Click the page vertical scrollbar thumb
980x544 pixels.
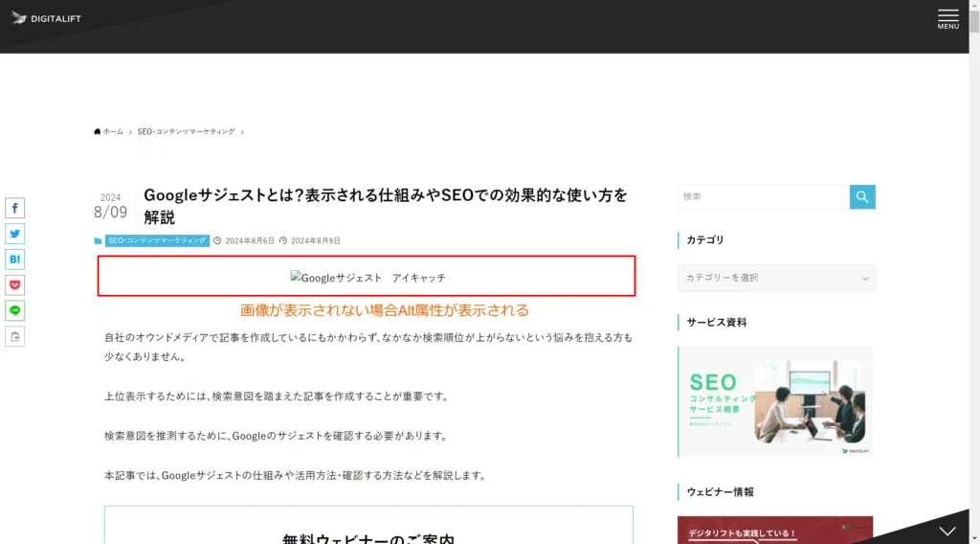(x=974, y=20)
